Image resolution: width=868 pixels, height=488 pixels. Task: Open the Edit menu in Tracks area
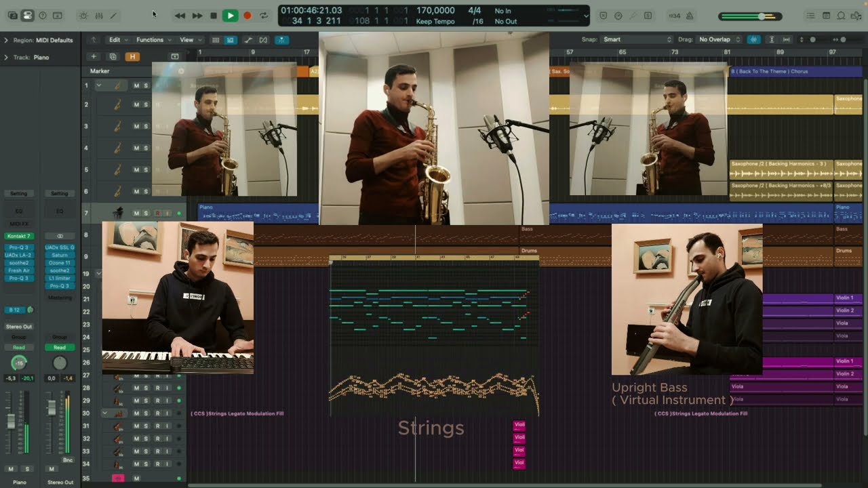coord(119,40)
